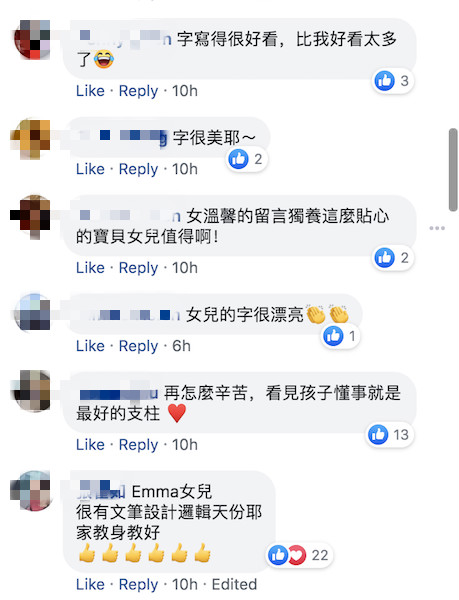View the 2 likes on 字很美耶 comment
Screen dimensions: 459x600
247,159
